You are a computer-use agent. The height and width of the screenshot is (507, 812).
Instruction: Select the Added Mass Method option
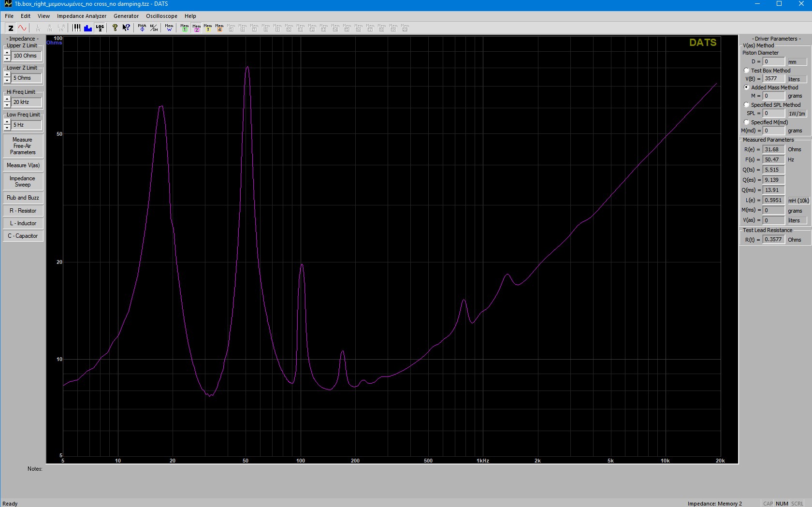point(747,87)
